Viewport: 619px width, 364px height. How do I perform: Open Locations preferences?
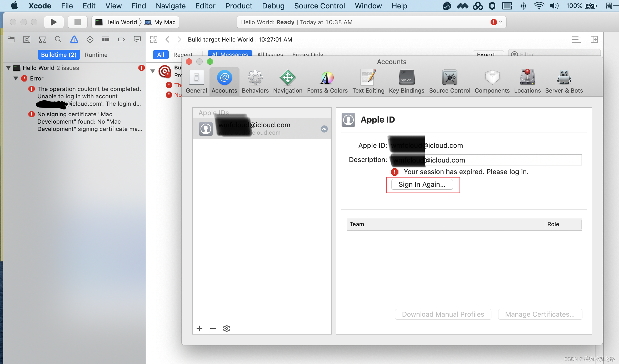[527, 82]
